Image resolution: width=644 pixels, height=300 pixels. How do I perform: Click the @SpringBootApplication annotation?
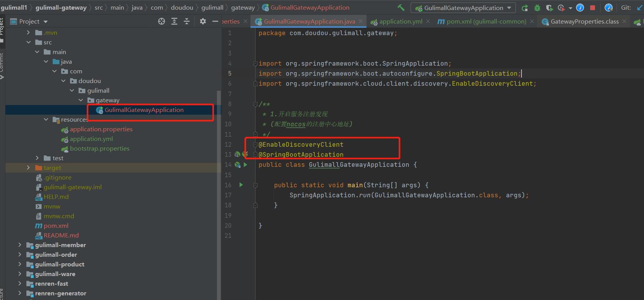(301, 154)
